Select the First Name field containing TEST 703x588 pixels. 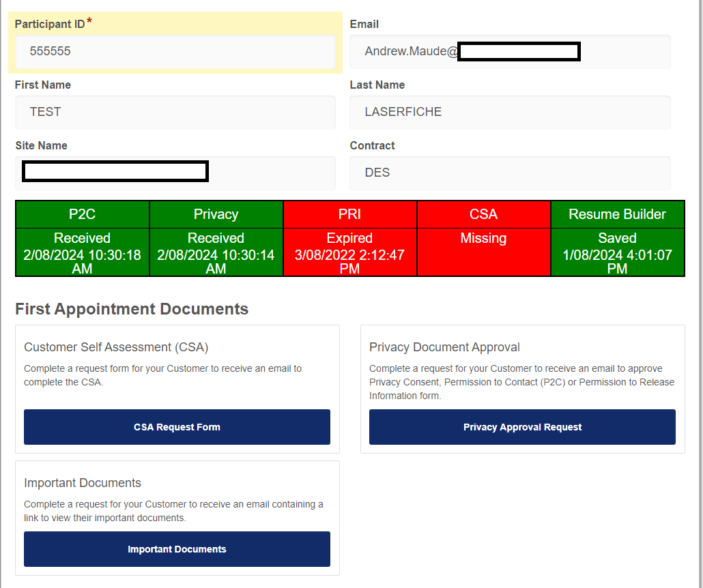(x=175, y=112)
